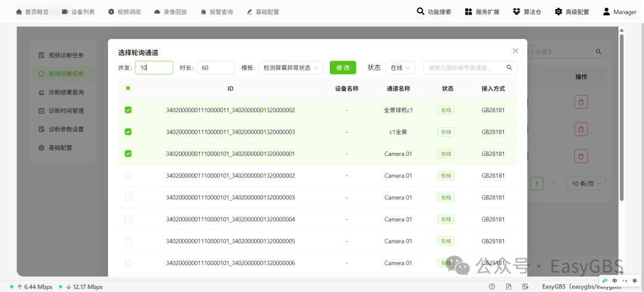
Task: Click ID 34020000001110000101_34020000001320000004
Action: (230, 219)
